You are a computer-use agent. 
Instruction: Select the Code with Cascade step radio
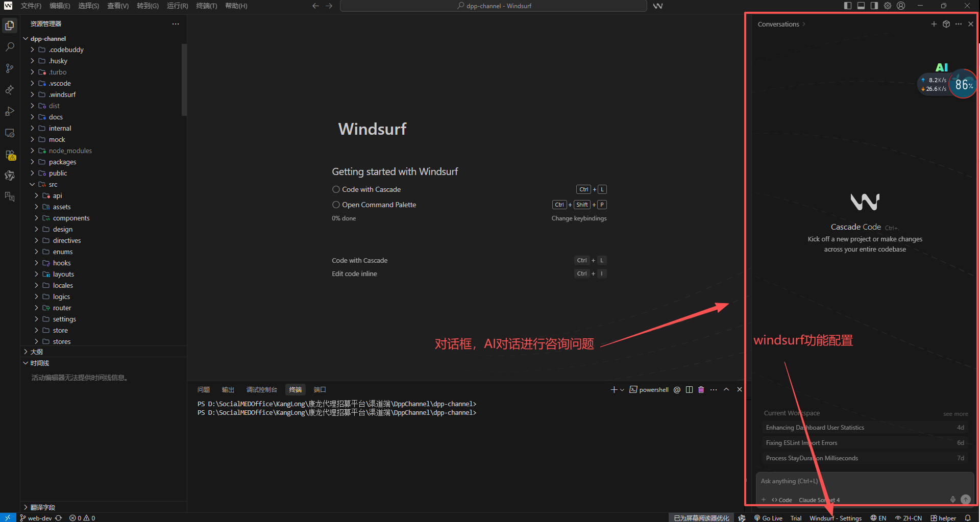(336, 189)
